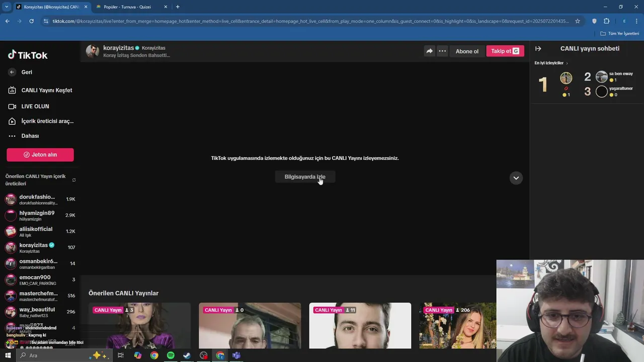The image size is (644, 362).
Task: Open Steam from taskbar
Action: pyautogui.click(x=187, y=355)
